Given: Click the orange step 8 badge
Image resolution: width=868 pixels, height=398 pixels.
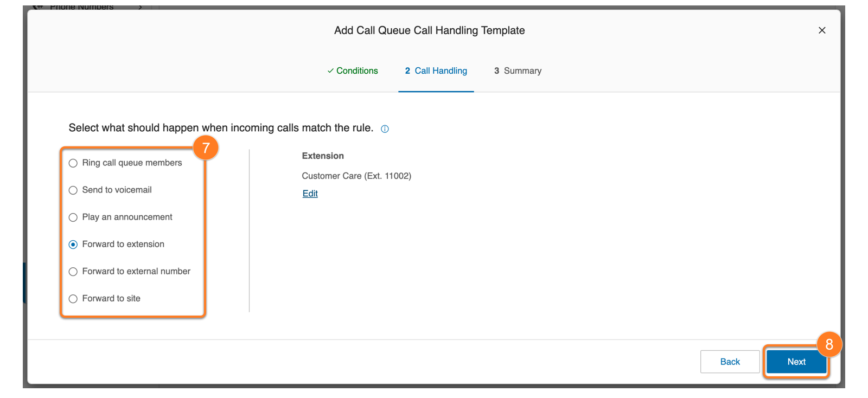Looking at the screenshot, I should coord(829,344).
